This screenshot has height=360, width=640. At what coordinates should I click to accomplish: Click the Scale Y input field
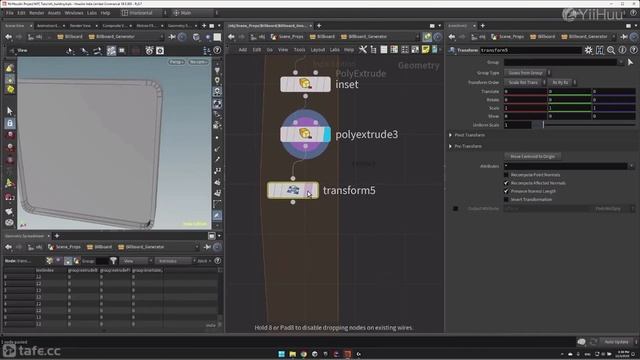coord(569,108)
